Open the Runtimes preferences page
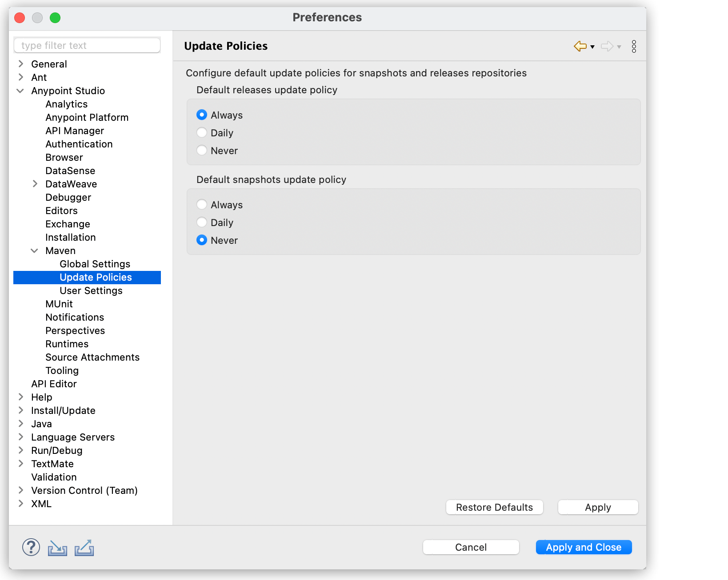The height and width of the screenshot is (580, 728). coord(67,344)
